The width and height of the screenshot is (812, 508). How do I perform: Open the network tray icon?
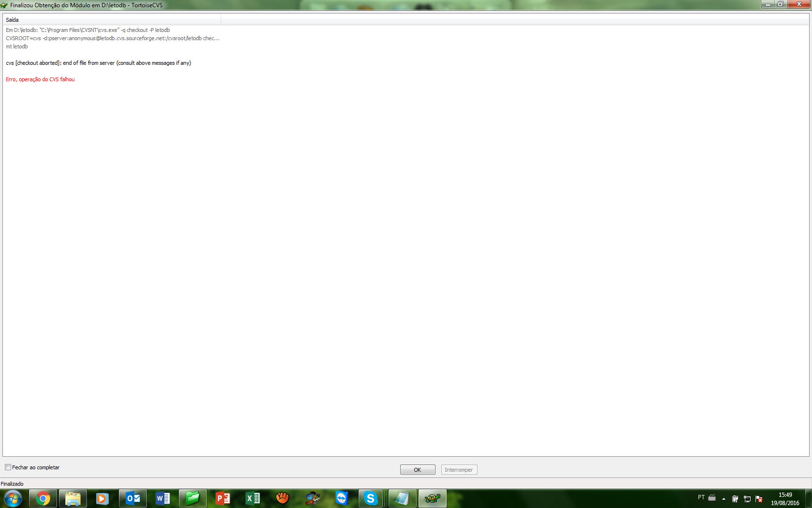tap(747, 499)
